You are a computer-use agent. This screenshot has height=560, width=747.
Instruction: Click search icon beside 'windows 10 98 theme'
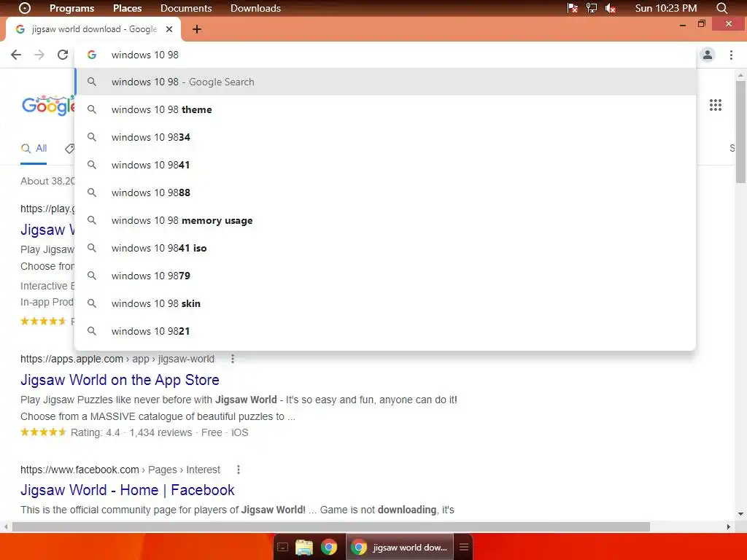click(92, 109)
